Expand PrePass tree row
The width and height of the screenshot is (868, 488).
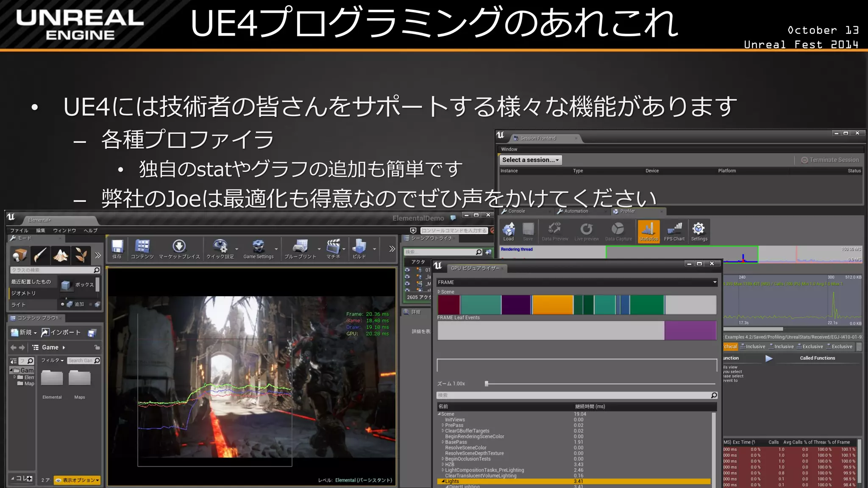(443, 425)
